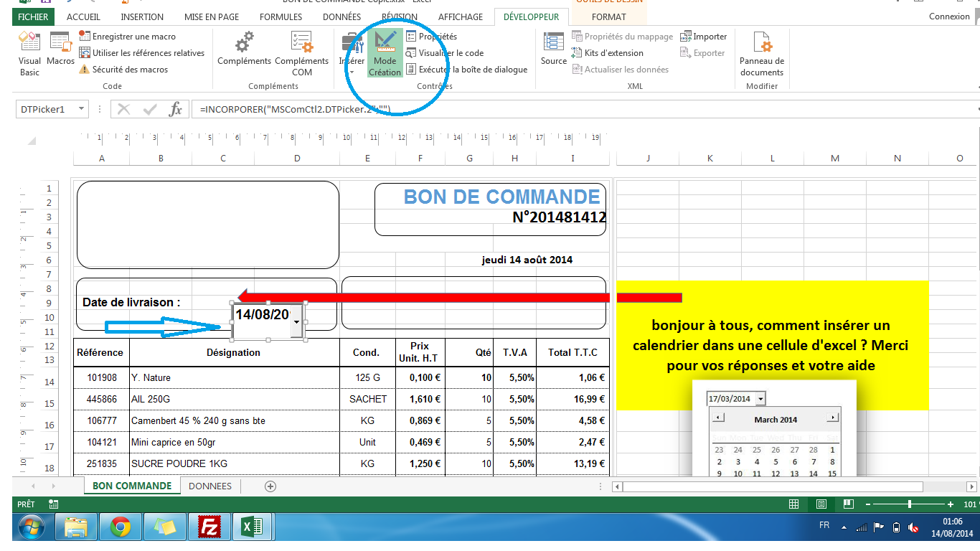980x551 pixels.
Task: Click the FR language indicator
Action: pos(824,525)
